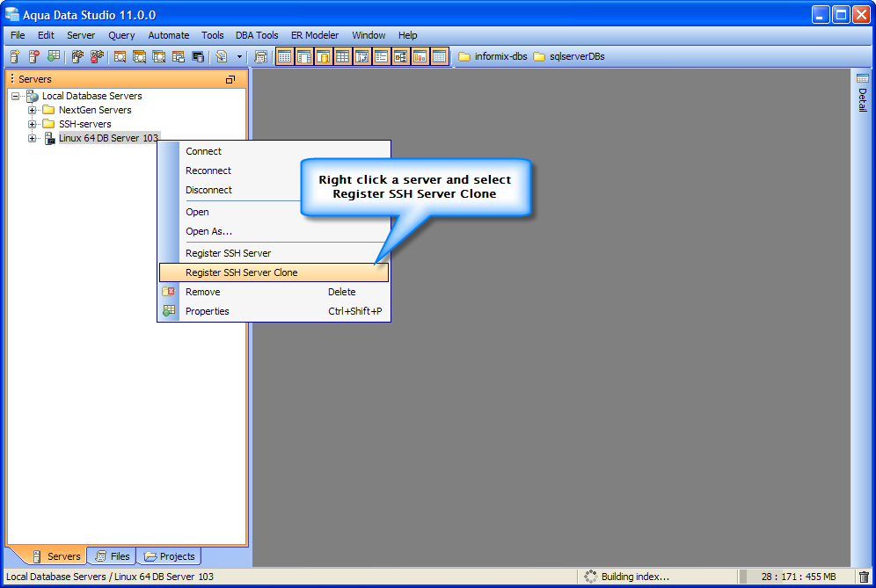
Task: Open the File menu
Action: [18, 35]
